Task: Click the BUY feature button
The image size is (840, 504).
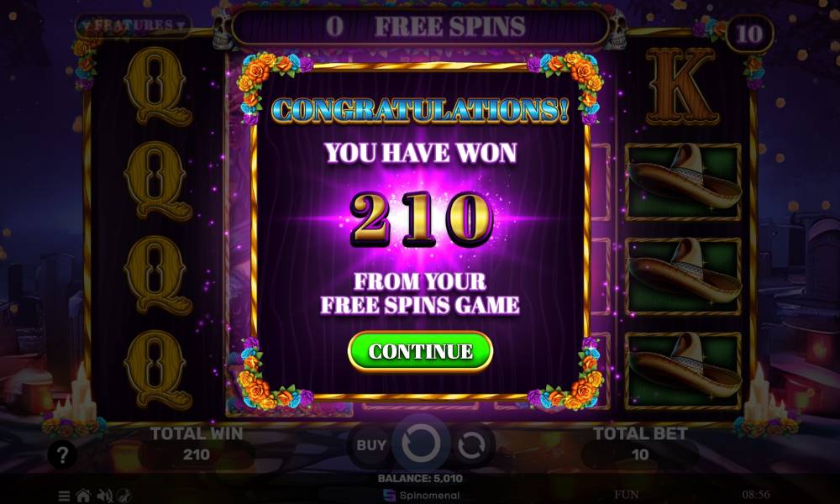Action: tap(370, 445)
